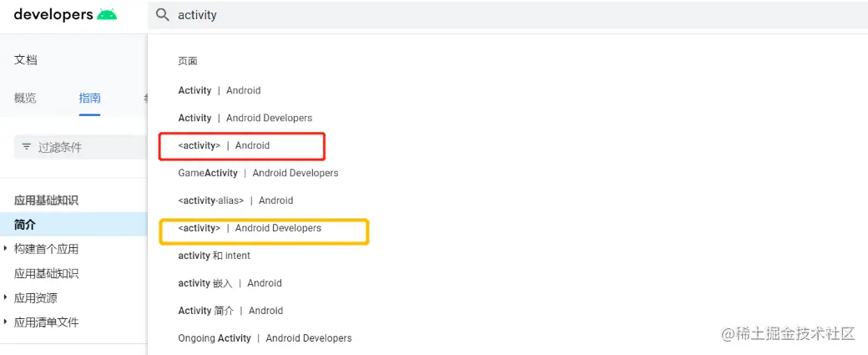Click the search magnifier icon

pos(163,15)
